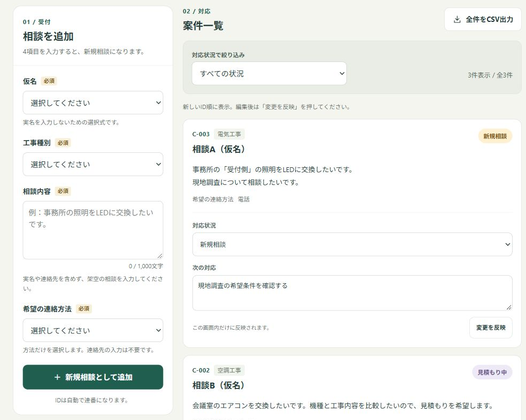Click the 次の対応 text area for C-003
Screen dimensions: 526x420
click(352, 293)
